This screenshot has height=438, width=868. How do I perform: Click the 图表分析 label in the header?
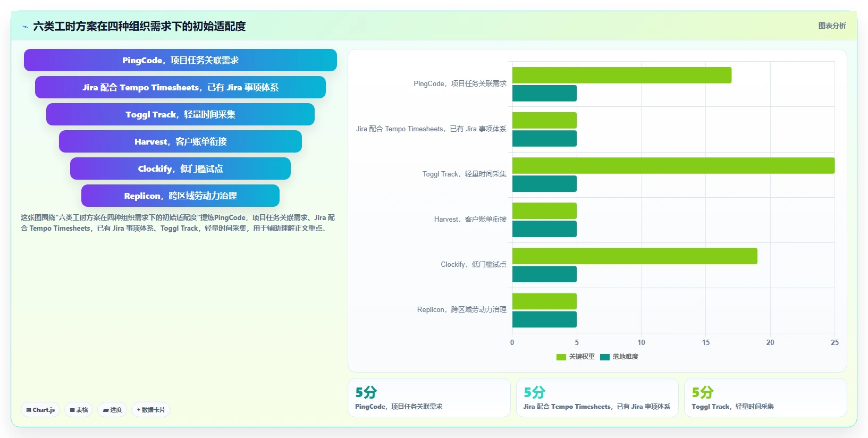point(832,26)
